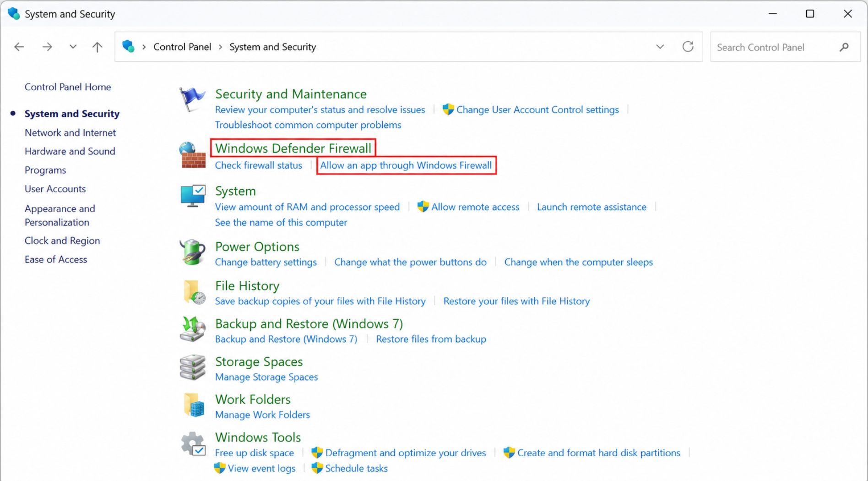Click Restore files from backup

click(x=431, y=339)
